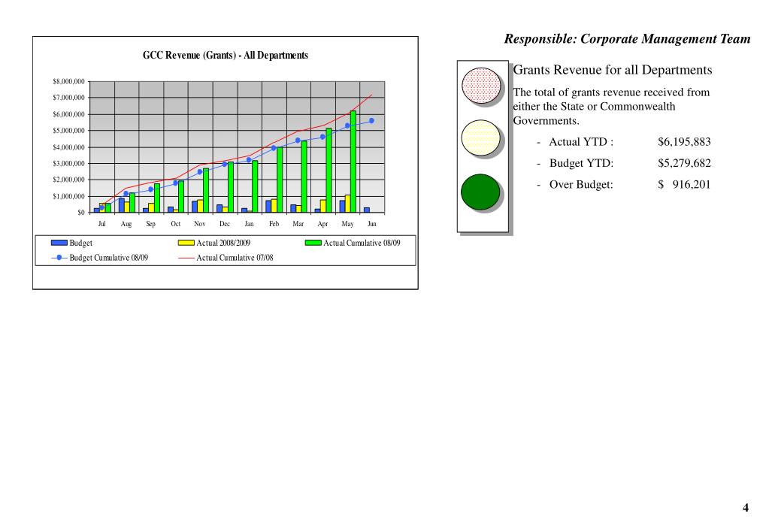The image size is (769, 532).
Task: Click the May green cumulative bar
Action: 353,162
